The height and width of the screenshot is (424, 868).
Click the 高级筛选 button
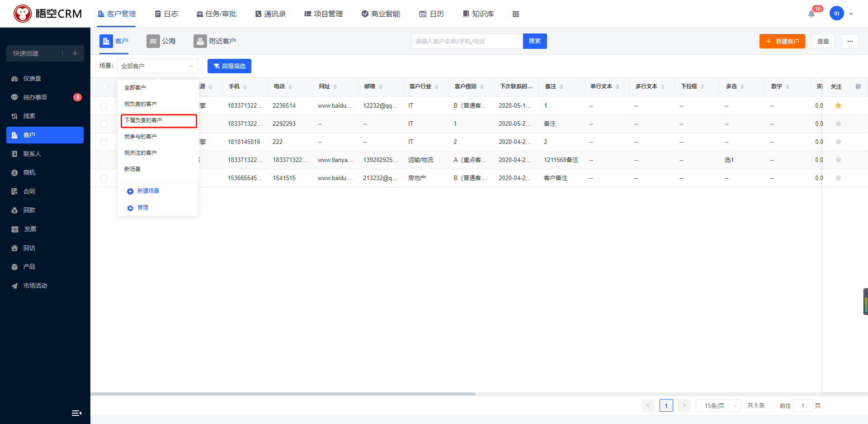click(229, 66)
